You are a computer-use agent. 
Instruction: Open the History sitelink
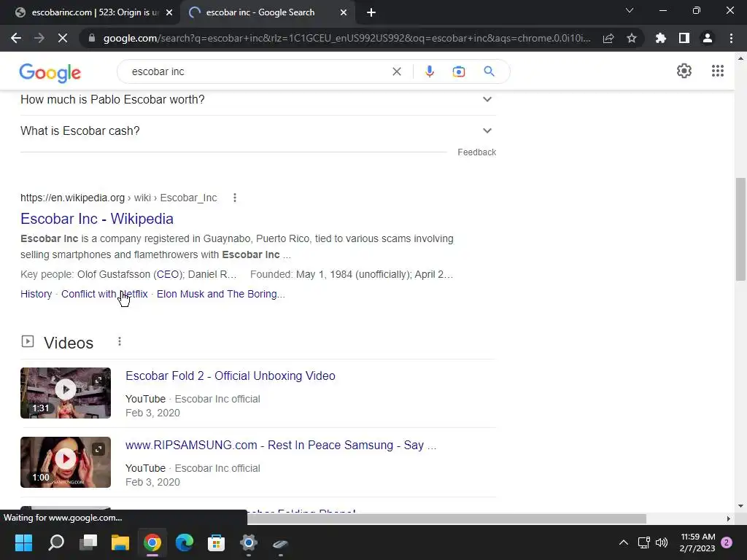tap(36, 294)
